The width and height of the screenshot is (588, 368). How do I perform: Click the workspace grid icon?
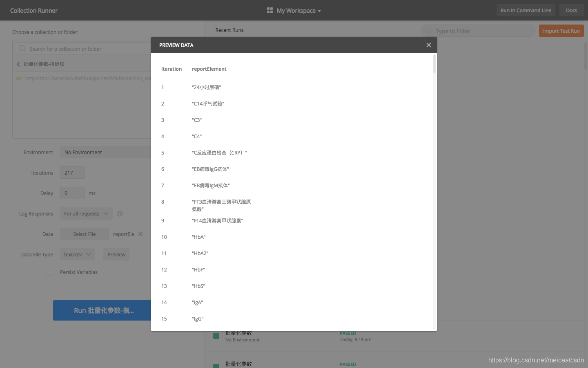(x=269, y=10)
